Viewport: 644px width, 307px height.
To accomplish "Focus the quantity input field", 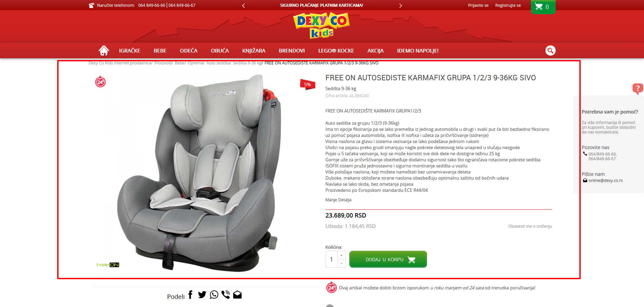I will [x=331, y=259].
